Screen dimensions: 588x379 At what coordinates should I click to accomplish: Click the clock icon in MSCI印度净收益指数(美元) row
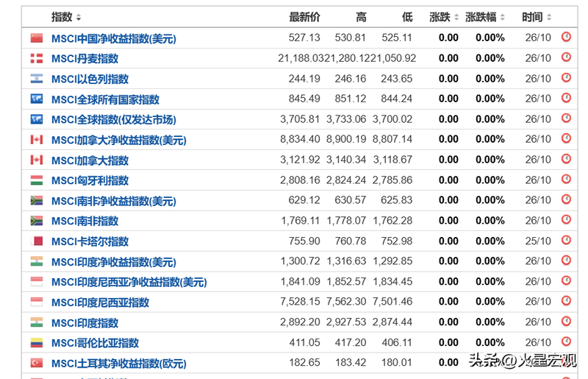click(x=566, y=260)
